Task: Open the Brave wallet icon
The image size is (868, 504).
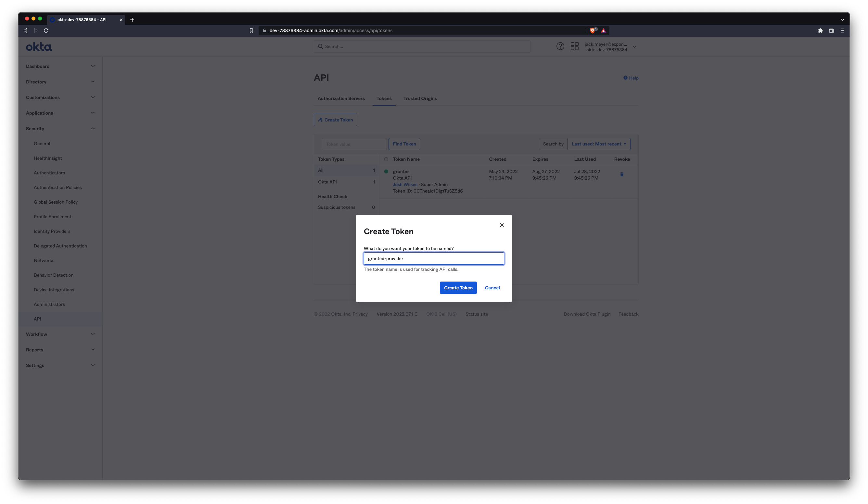Action: point(832,30)
